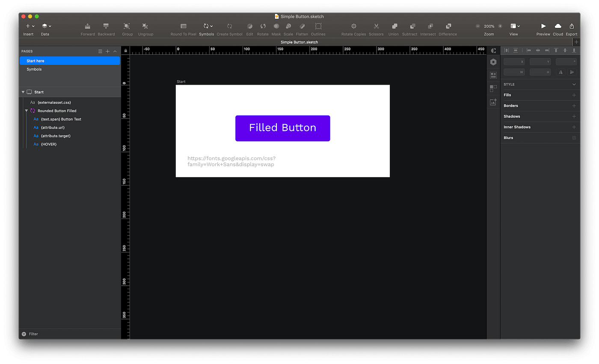Click the Export button

[x=571, y=27]
